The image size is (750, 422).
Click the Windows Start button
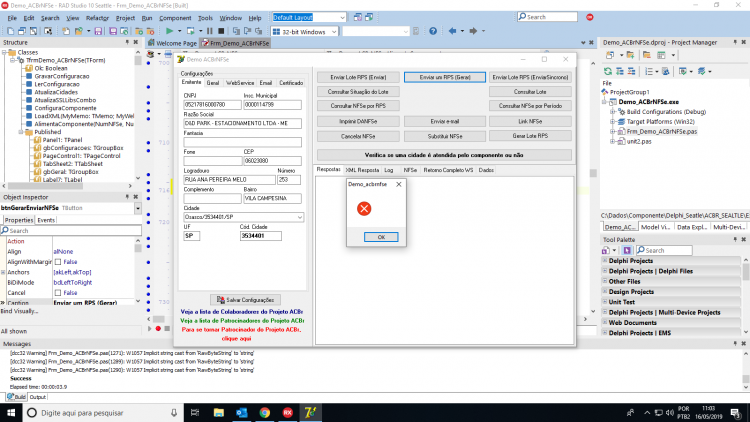tap(11, 412)
